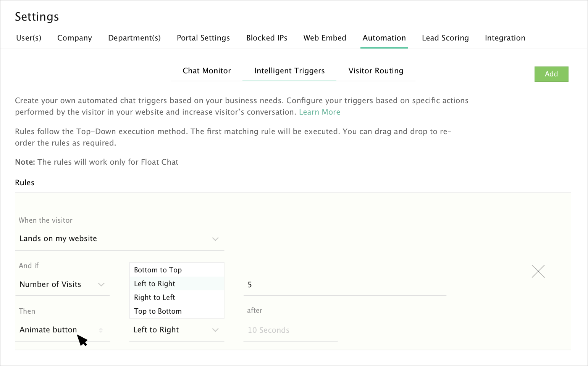Screen dimensions: 588x366
Task: Choose Right to Left from list
Action: coord(155,298)
